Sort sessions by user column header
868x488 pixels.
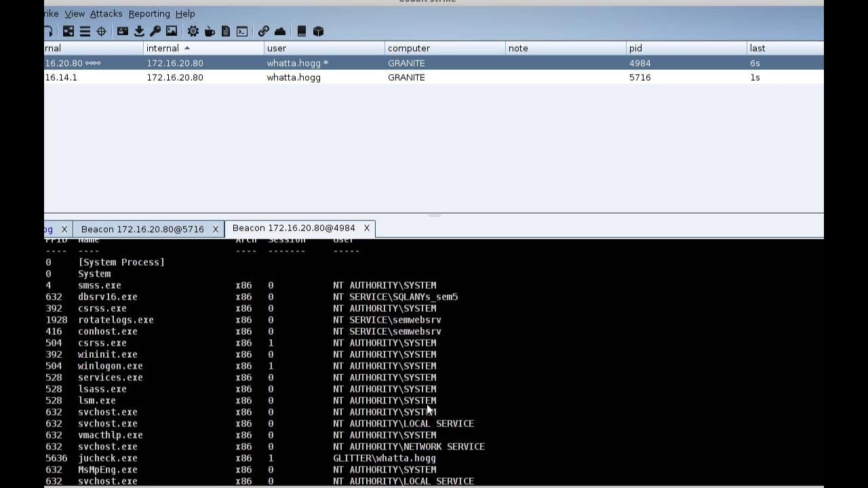point(324,48)
